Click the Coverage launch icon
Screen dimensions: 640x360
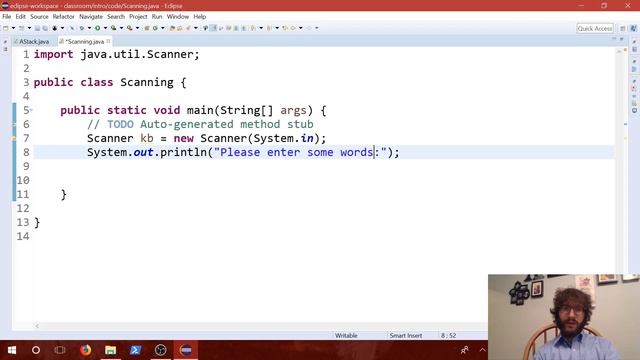113,28
